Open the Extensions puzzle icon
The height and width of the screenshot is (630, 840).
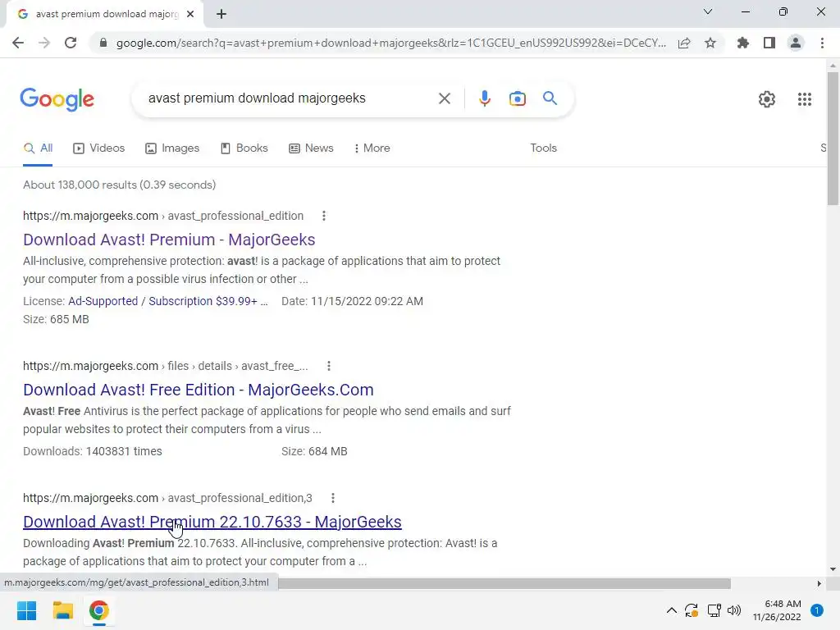[x=743, y=43]
